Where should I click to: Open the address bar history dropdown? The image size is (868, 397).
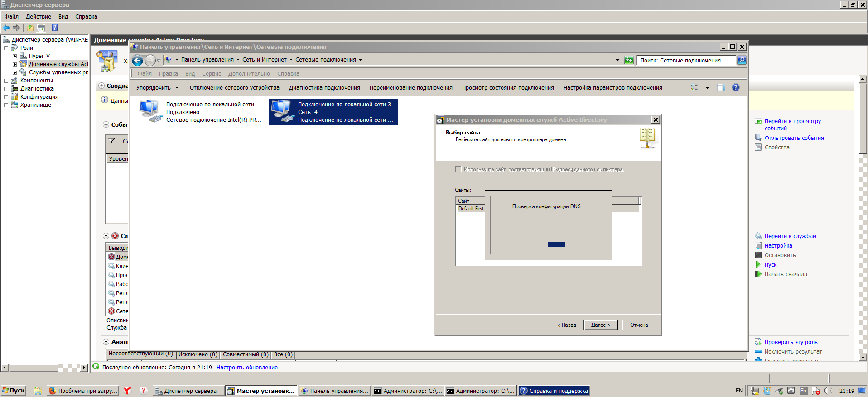coord(617,60)
